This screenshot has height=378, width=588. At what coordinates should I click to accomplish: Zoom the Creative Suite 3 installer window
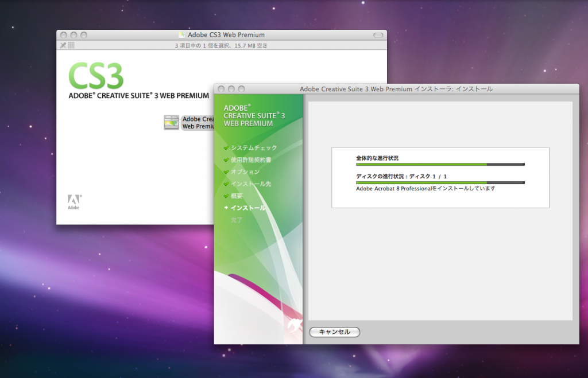pos(242,89)
